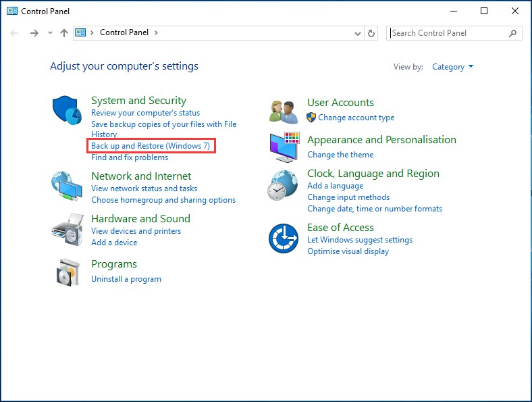Image resolution: width=532 pixels, height=402 pixels.
Task: Click the Control Panel title bar icon
Action: click(12, 11)
